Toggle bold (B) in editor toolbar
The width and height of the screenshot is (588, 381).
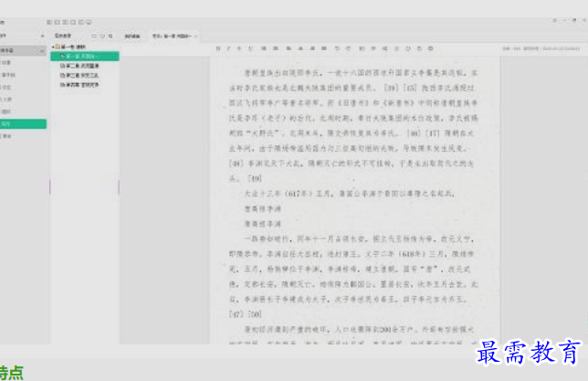pyautogui.click(x=218, y=48)
